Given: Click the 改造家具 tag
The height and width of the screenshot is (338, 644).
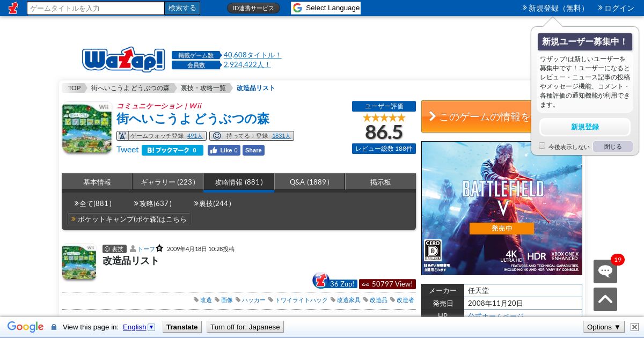Looking at the screenshot, I should (349, 300).
